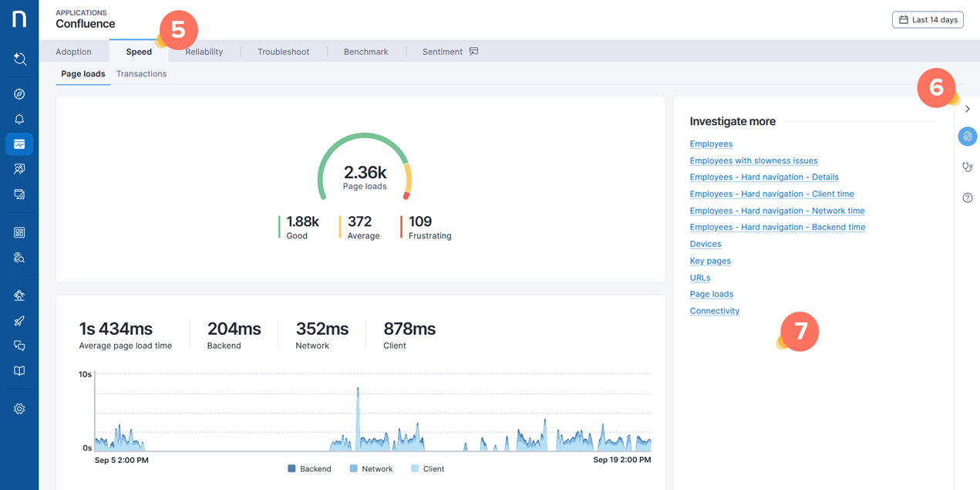Collapse the right side panel chevron
The width and height of the screenshot is (980, 490).
pos(967,109)
